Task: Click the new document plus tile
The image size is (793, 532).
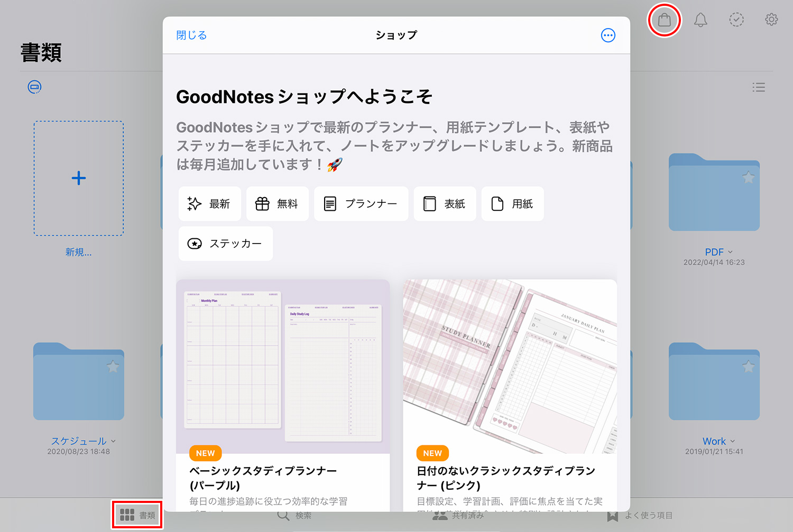Action: coord(79,178)
